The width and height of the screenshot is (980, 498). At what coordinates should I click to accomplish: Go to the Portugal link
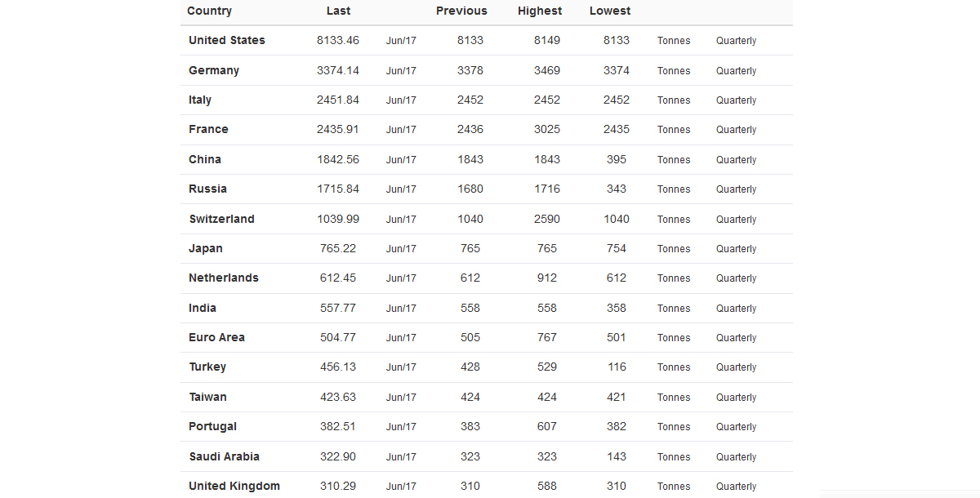[212, 426]
